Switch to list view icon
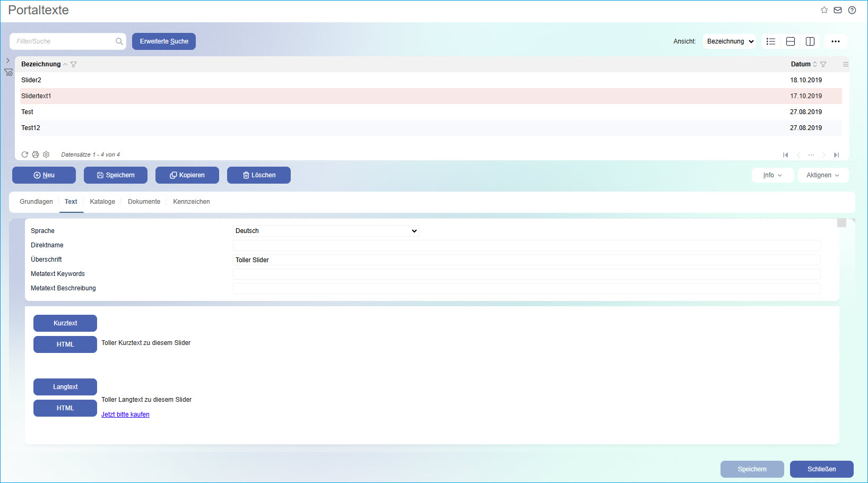This screenshot has height=483, width=868. coord(771,41)
